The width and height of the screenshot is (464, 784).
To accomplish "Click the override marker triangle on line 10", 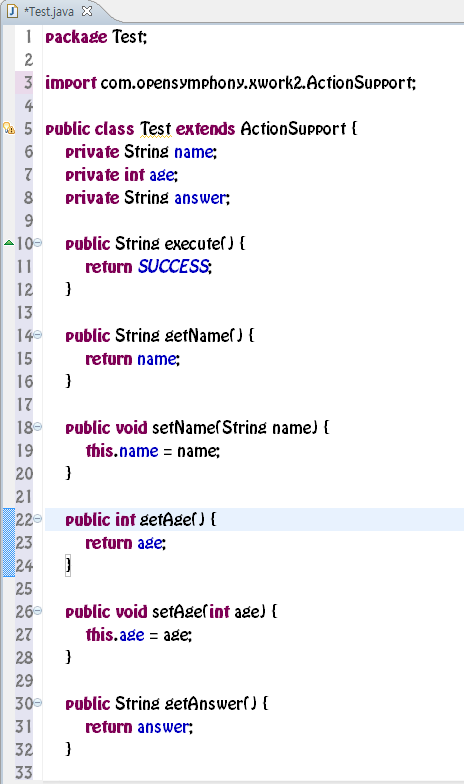I will click(8, 243).
